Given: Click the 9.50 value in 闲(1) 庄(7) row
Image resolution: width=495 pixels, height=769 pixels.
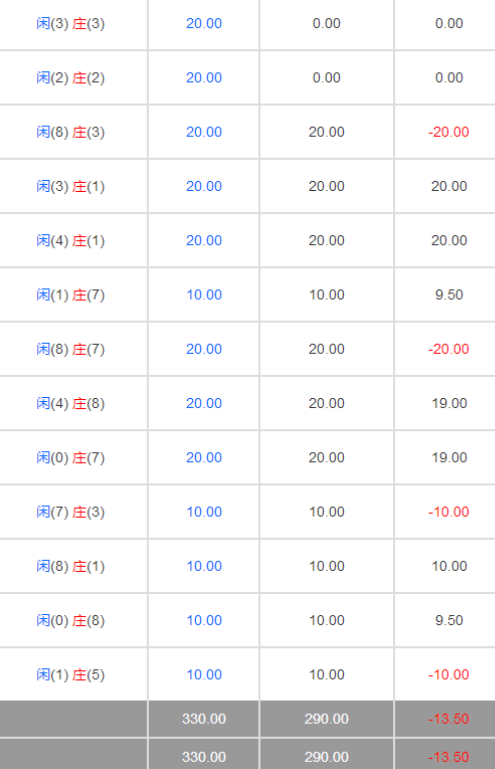Looking at the screenshot, I should point(449,295).
